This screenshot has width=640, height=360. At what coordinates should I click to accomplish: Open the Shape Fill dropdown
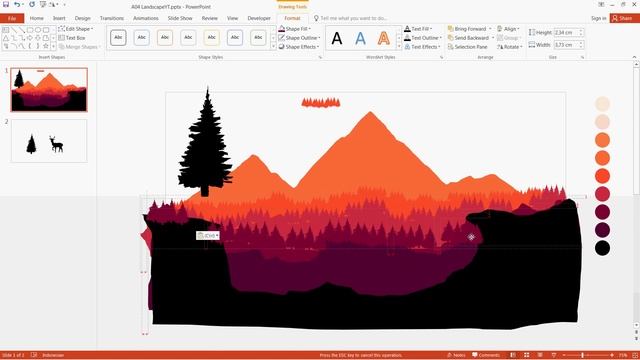coord(295,29)
